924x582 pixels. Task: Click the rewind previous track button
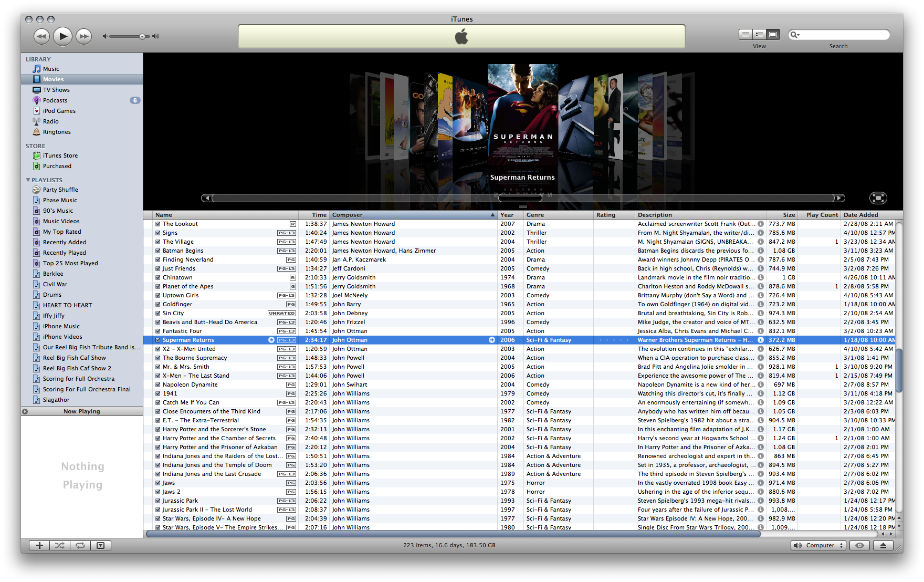(x=41, y=36)
